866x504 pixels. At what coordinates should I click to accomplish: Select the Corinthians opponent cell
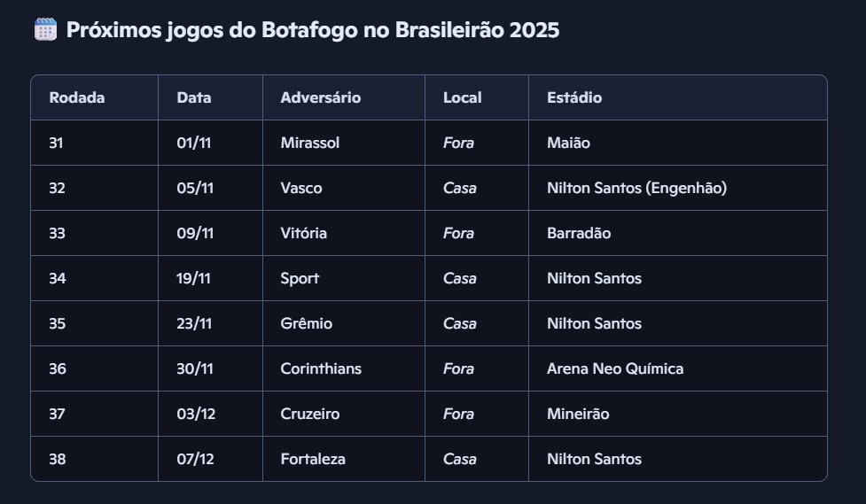click(321, 368)
